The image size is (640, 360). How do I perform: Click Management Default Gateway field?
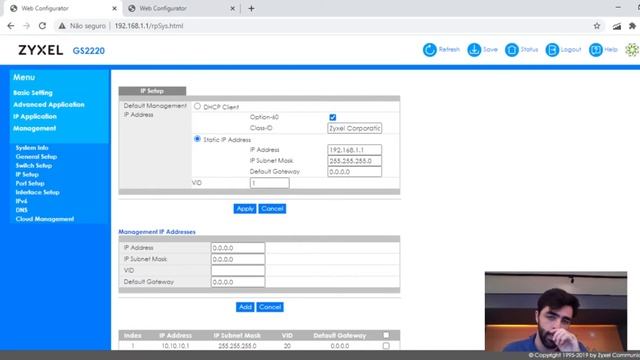point(238,282)
